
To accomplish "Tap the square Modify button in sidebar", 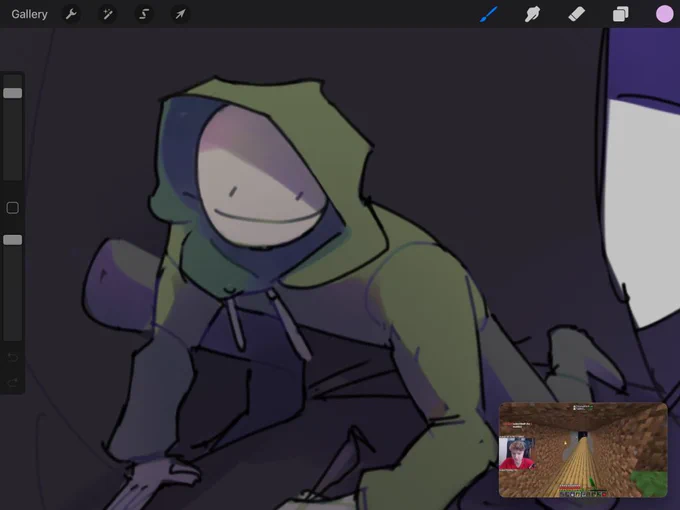I will [x=13, y=208].
